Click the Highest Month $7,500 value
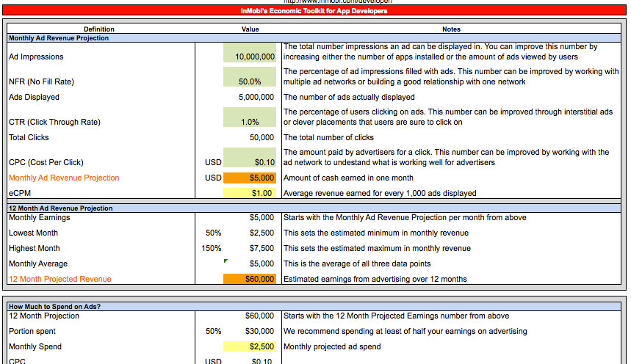This screenshot has height=364, width=631. 262,249
